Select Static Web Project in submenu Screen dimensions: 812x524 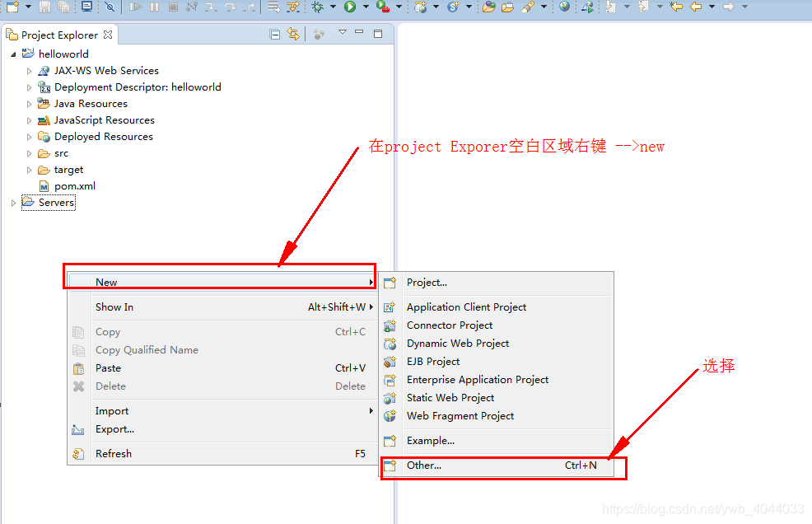pyautogui.click(x=497, y=398)
